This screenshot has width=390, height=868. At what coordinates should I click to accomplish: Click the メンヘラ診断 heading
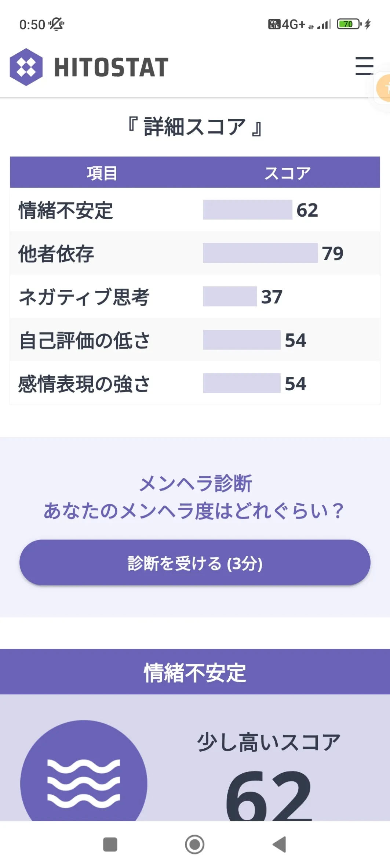[195, 483]
